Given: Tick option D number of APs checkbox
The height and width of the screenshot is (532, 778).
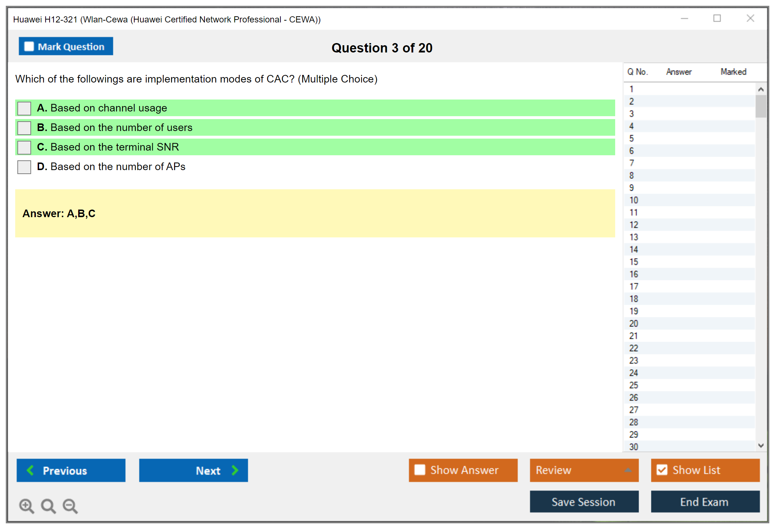Looking at the screenshot, I should point(24,167).
